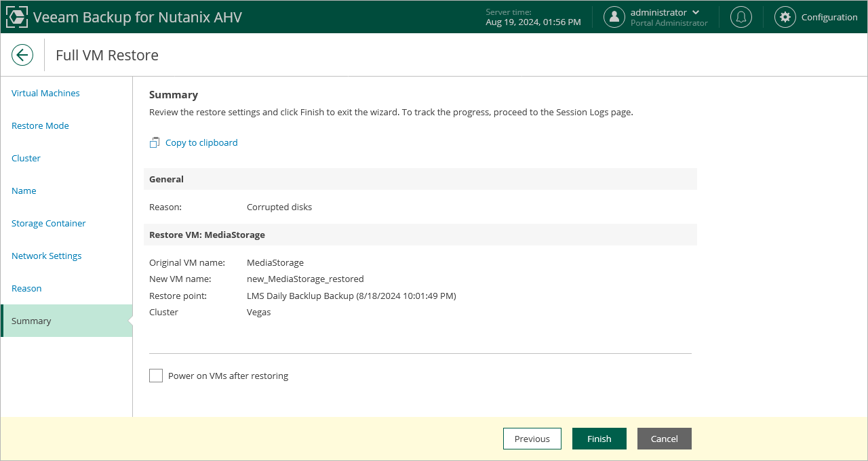Click the server time Aug 19, 2024
Screen dimensions: 868x461
point(533,22)
